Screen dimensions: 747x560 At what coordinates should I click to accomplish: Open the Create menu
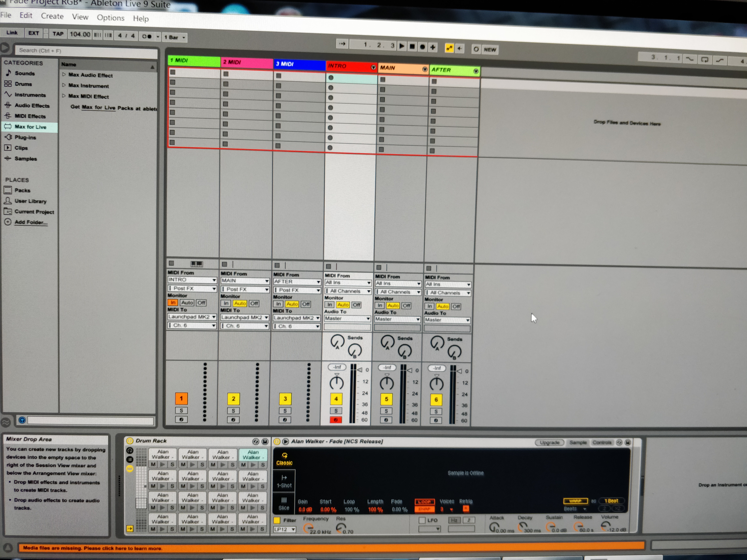pyautogui.click(x=52, y=16)
